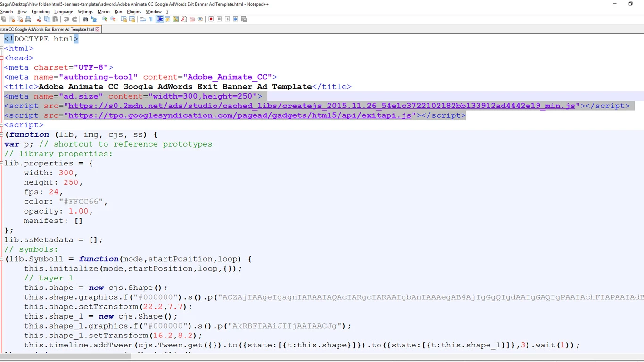Open the Run menu

point(118,12)
